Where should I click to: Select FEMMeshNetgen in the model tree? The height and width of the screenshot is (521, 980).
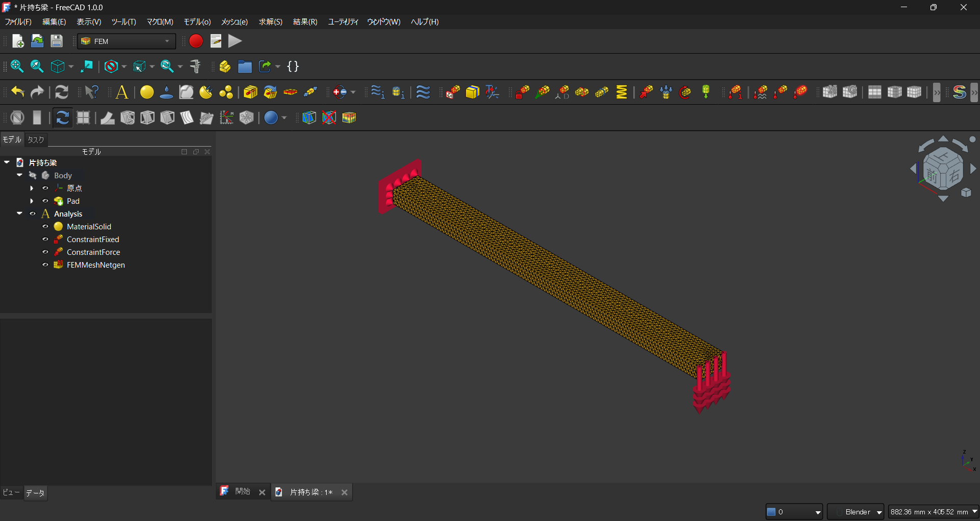coord(96,265)
